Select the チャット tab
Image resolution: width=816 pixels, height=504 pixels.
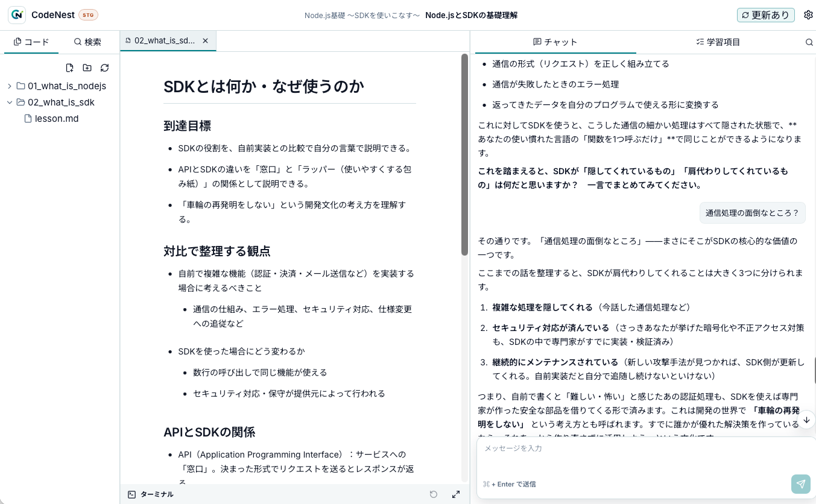pos(555,42)
